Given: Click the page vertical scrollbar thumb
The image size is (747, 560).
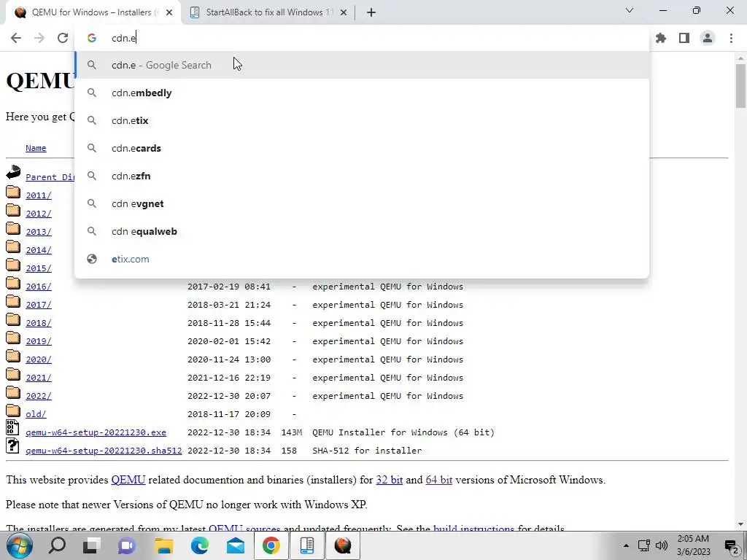Looking at the screenshot, I should coord(740,86).
